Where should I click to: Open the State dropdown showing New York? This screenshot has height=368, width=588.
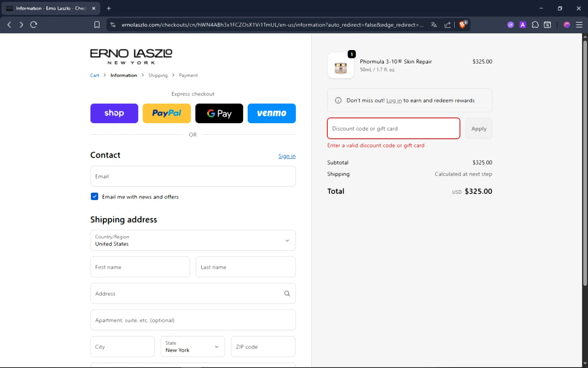[193, 346]
